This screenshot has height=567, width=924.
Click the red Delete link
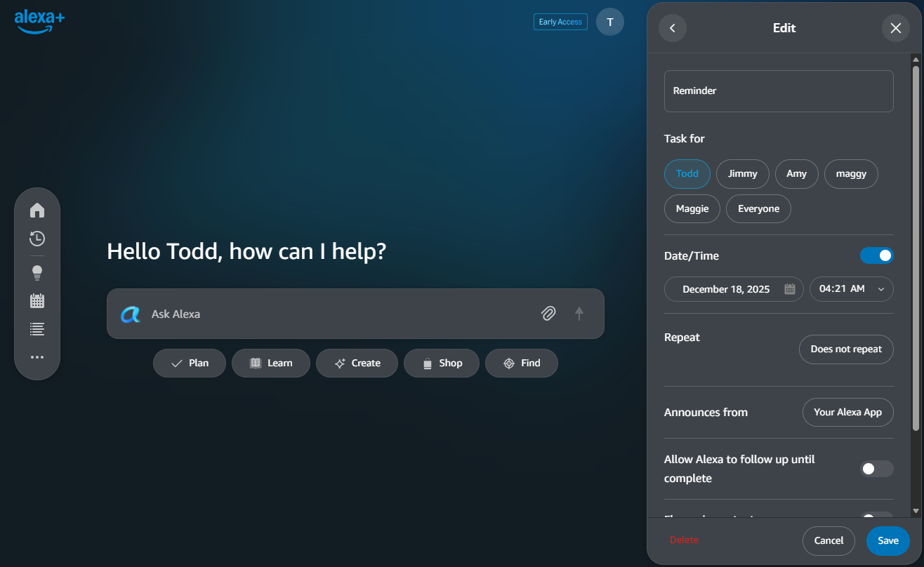pyautogui.click(x=684, y=540)
